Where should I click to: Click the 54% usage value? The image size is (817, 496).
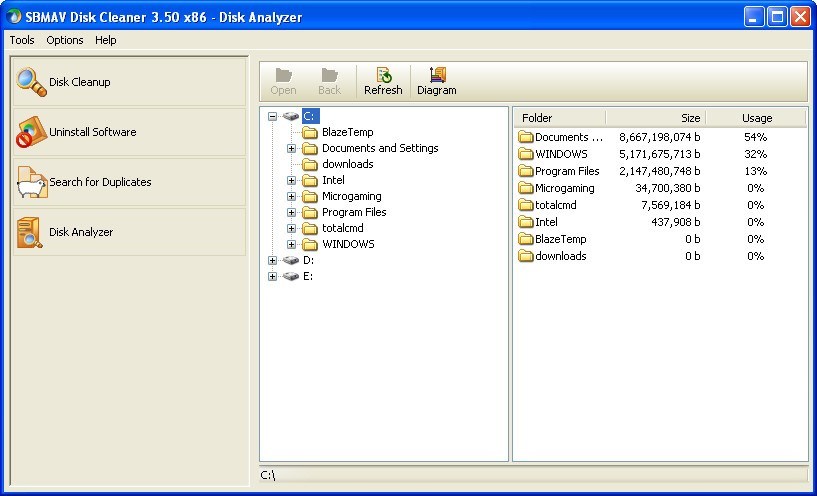click(756, 137)
